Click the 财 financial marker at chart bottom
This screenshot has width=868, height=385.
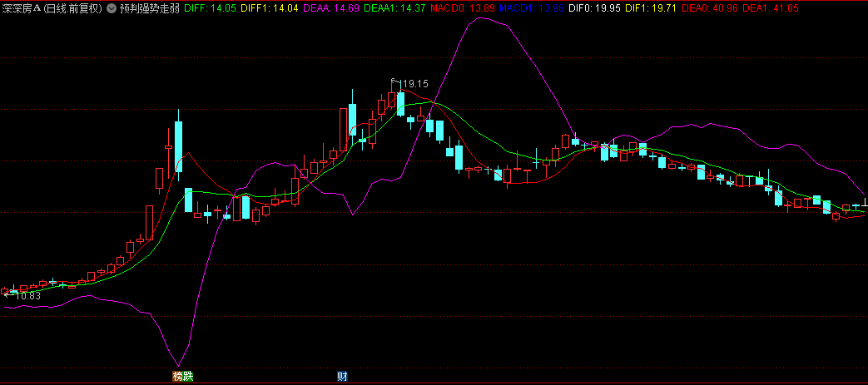(x=343, y=377)
